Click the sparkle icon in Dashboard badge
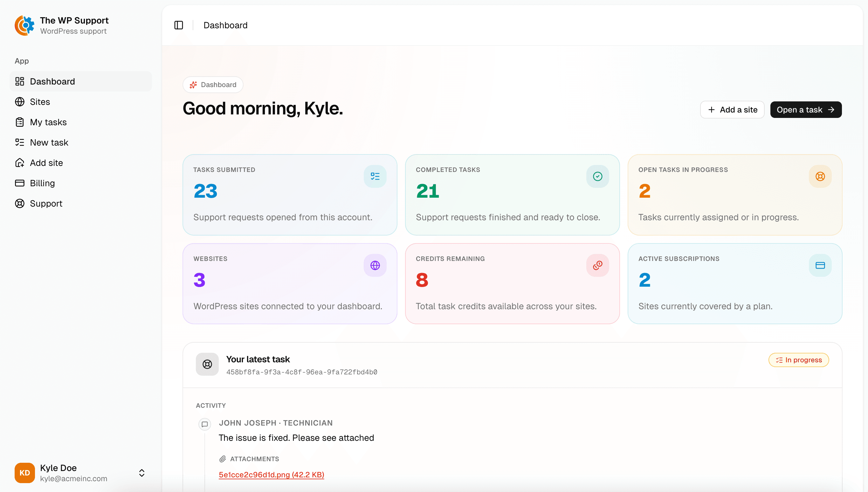This screenshot has width=868, height=492. coord(193,85)
